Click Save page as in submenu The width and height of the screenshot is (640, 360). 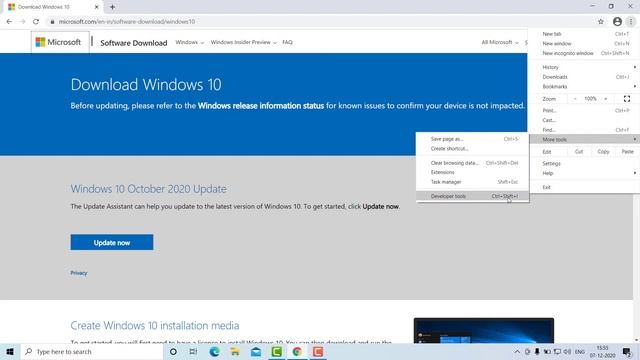(473, 139)
